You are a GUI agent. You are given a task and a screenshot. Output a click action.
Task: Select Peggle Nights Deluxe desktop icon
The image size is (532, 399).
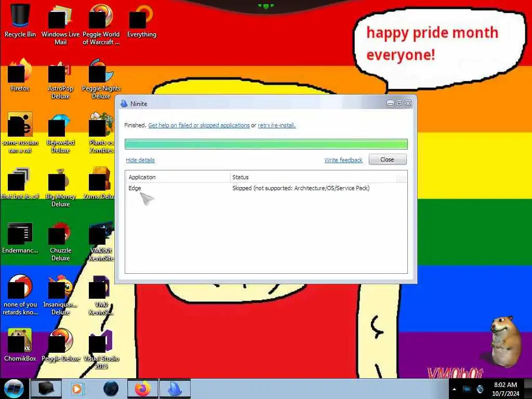pos(101,79)
